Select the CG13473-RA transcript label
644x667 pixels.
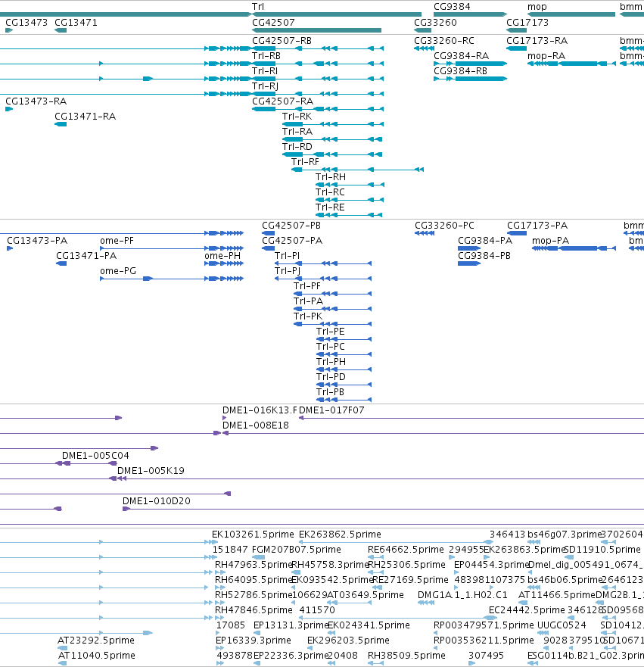(36, 101)
